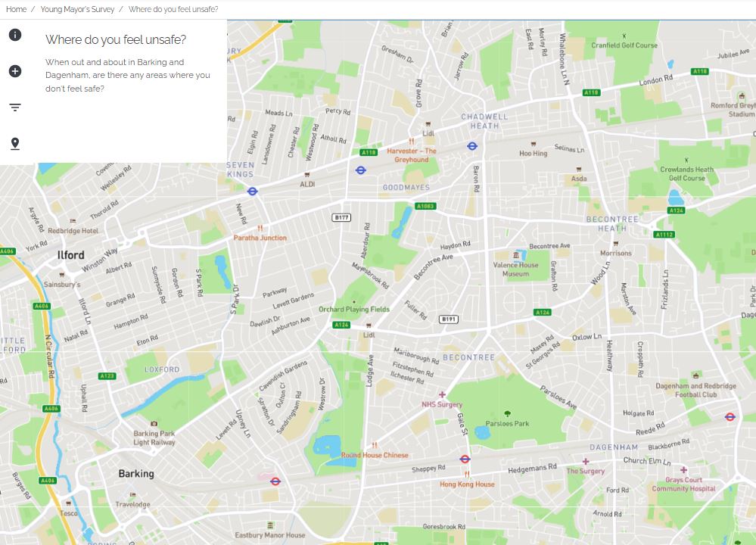
Task: Click Chadwell Heath rail station icon
Action: 472,145
